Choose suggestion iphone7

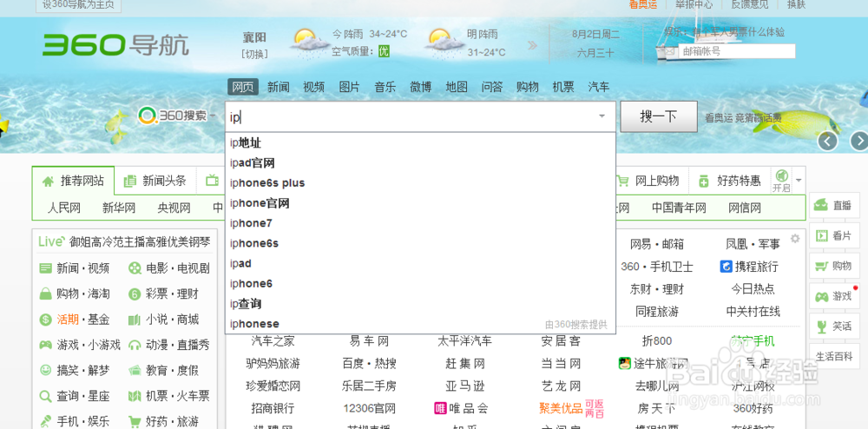click(421, 223)
